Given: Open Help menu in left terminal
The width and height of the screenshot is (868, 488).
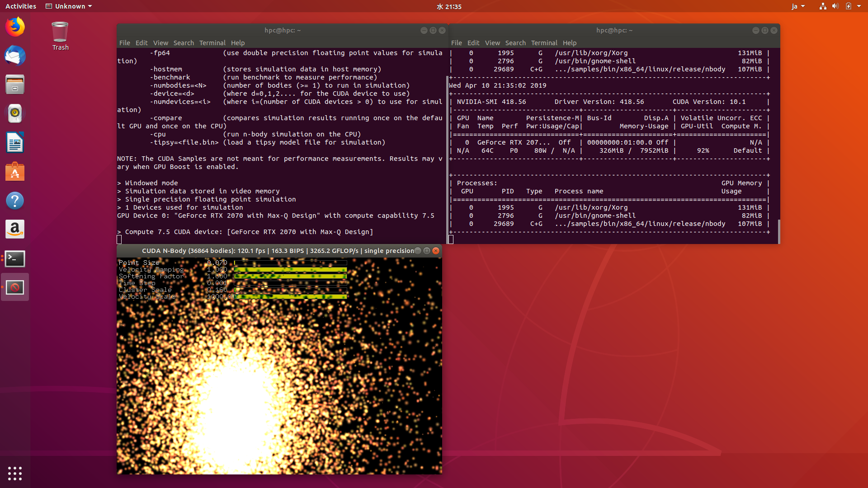Looking at the screenshot, I should [x=238, y=43].
